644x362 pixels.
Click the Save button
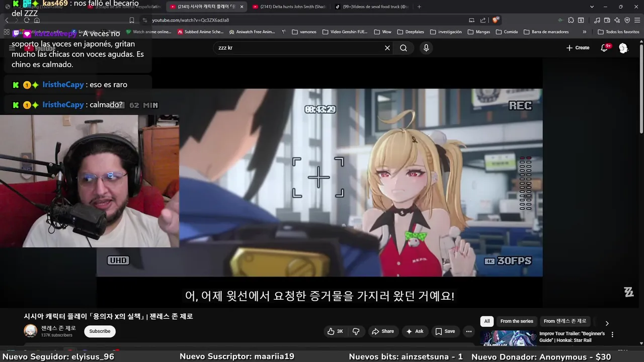click(x=445, y=331)
